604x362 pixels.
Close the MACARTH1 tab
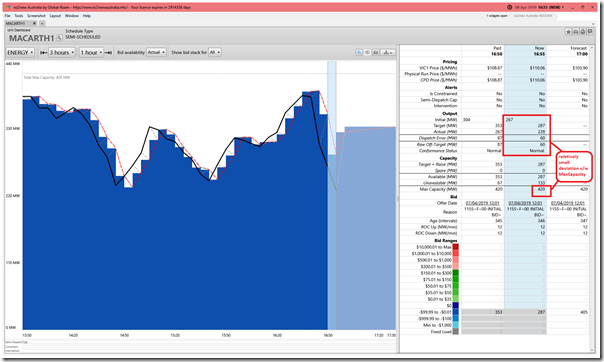click(x=34, y=23)
